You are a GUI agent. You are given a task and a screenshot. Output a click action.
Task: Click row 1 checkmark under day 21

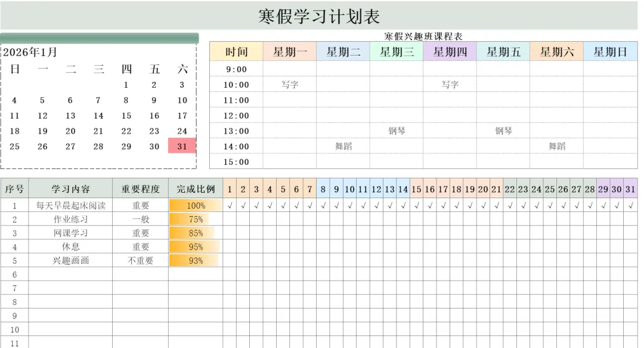tap(496, 205)
